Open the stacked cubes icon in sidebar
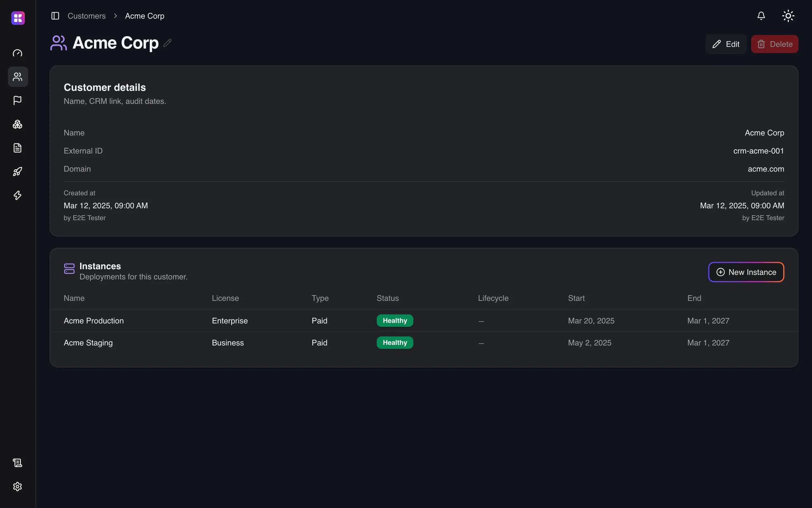Screen dimensions: 812x508 [x=17, y=124]
